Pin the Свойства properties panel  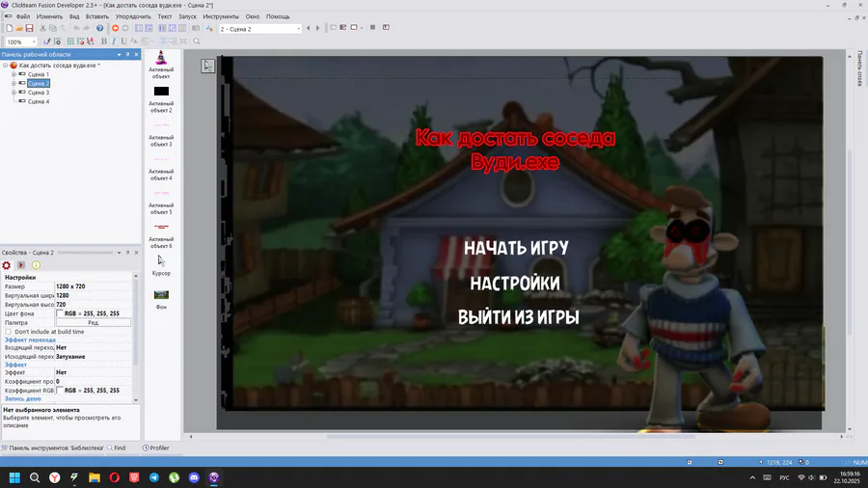[128, 253]
